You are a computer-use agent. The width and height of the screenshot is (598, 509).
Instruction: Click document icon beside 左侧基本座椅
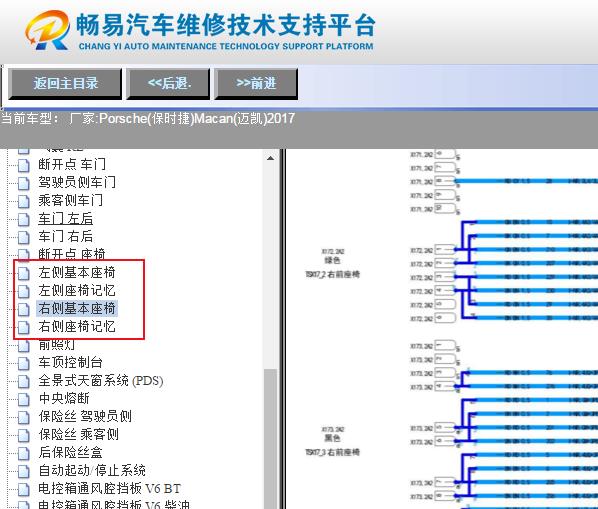tap(24, 273)
